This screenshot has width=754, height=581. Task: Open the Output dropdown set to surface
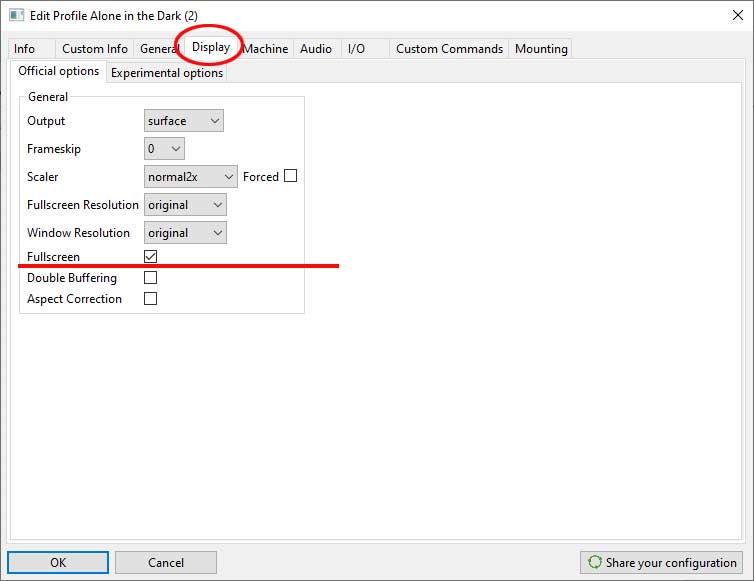pos(184,121)
